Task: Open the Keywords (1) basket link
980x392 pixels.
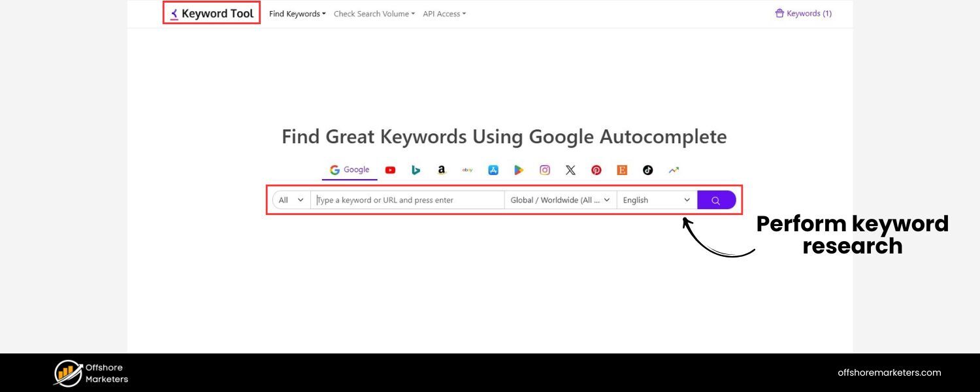Action: pos(803,13)
